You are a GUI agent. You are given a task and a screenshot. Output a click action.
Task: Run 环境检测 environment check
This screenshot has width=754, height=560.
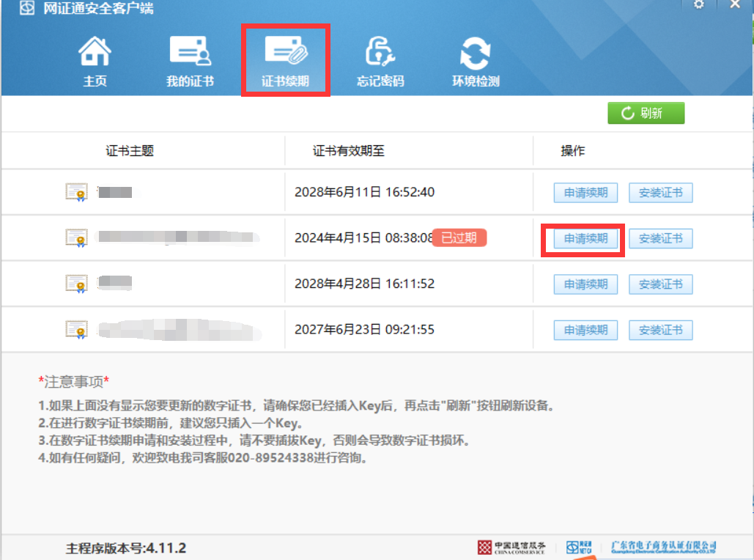[475, 62]
